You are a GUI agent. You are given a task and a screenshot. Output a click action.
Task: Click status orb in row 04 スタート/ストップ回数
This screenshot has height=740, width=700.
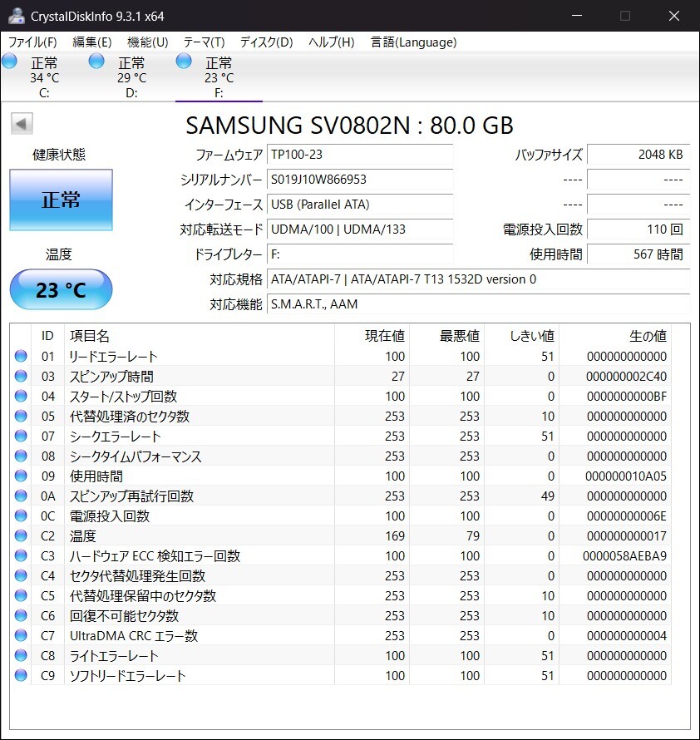[x=21, y=396]
